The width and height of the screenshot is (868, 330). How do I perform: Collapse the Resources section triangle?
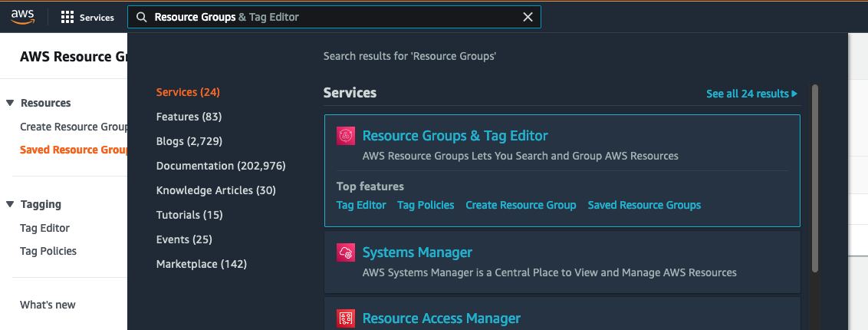(10, 103)
